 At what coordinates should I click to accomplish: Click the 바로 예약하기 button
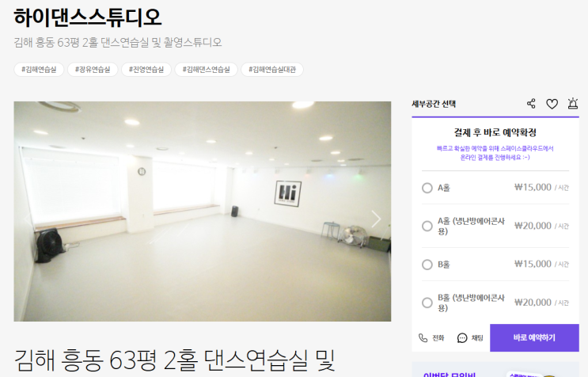(534, 338)
